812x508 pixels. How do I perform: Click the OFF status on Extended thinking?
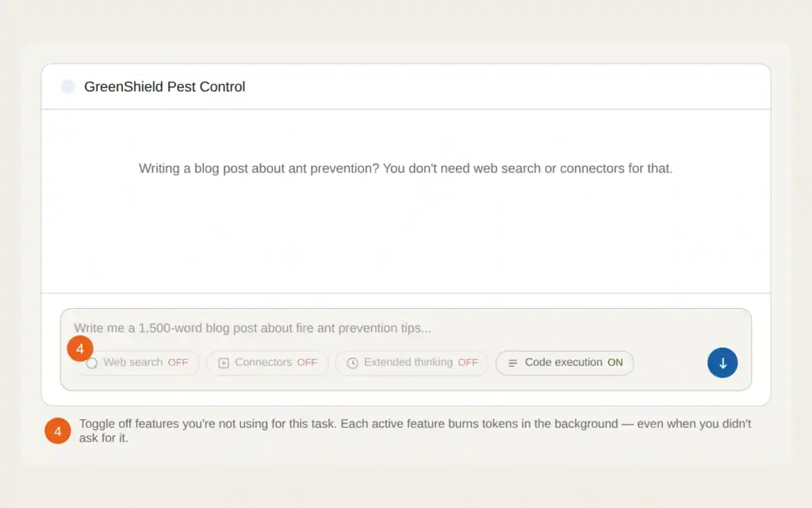468,363
